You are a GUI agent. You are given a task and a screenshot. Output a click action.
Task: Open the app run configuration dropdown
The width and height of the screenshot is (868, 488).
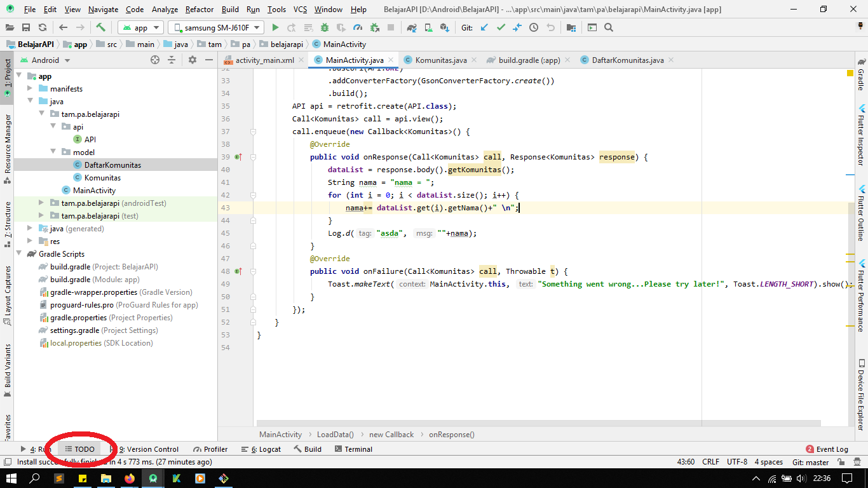click(140, 28)
